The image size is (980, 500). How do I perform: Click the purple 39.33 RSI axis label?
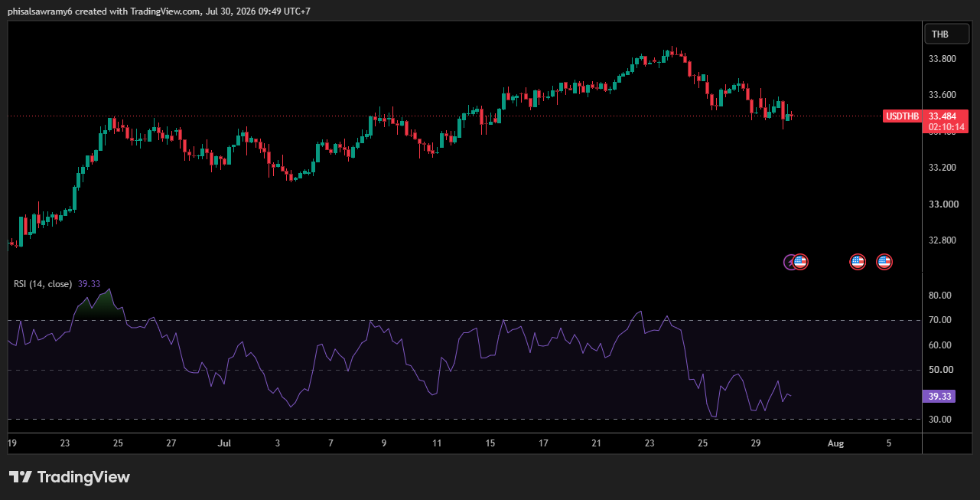[x=939, y=396]
